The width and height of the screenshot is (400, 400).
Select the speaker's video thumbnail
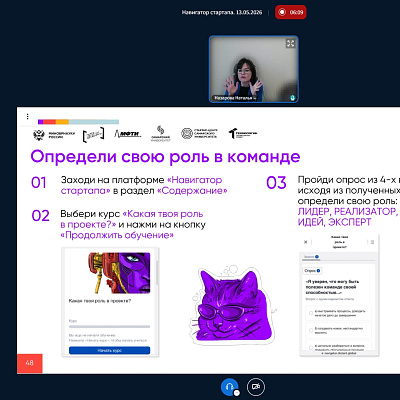tap(254, 69)
